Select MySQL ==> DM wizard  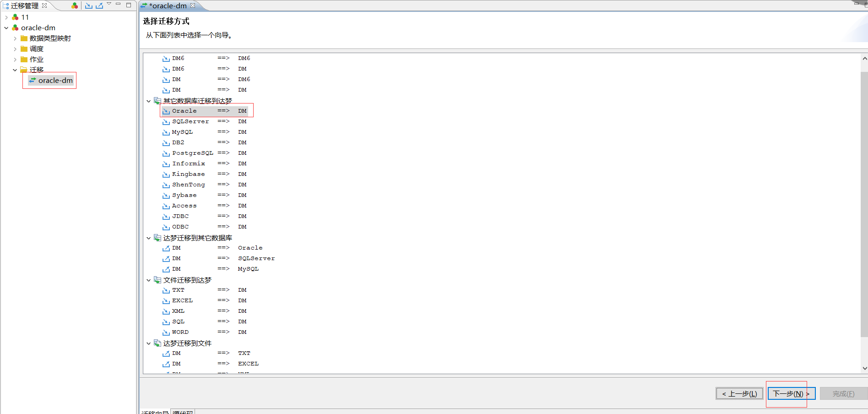point(205,132)
